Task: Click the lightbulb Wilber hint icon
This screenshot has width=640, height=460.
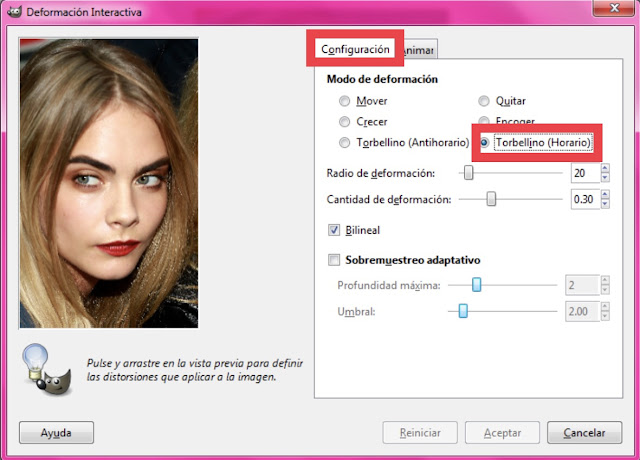Action: point(47,369)
